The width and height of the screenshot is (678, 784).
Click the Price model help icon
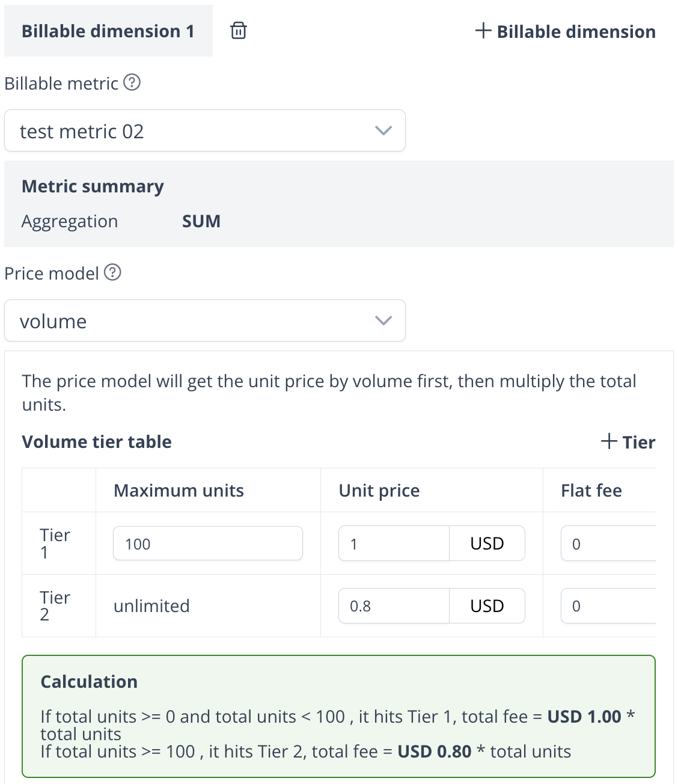112,272
